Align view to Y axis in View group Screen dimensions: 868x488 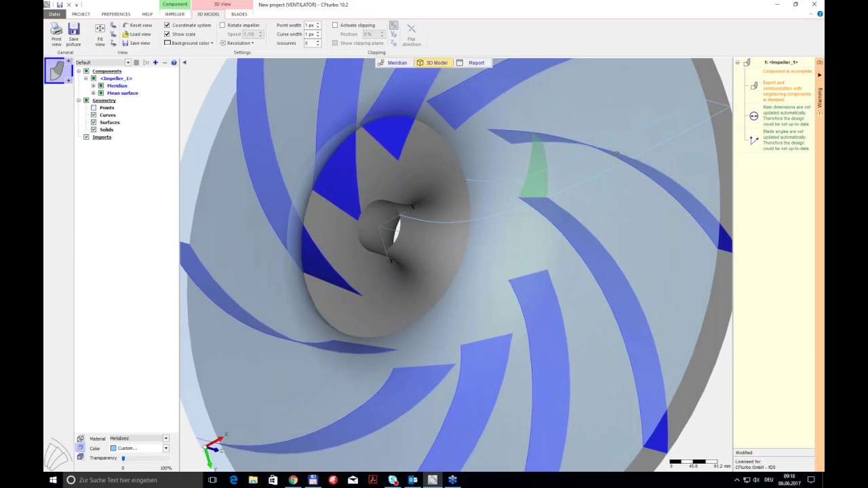coord(113,34)
